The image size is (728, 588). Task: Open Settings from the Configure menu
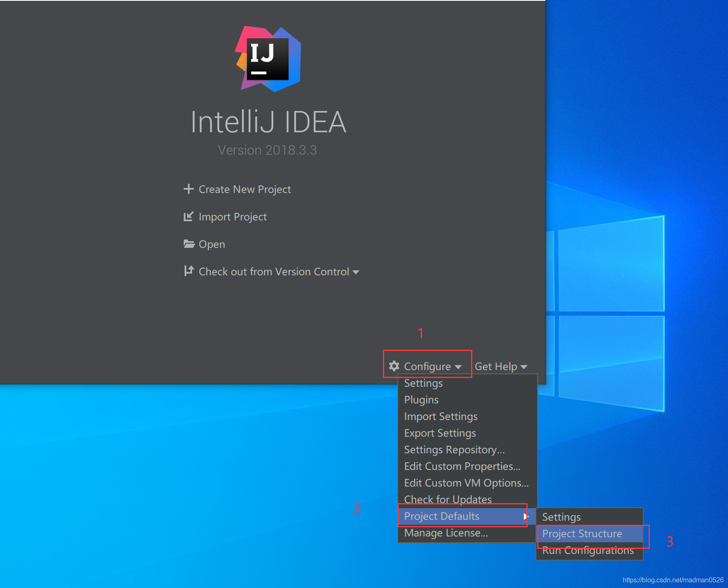[x=423, y=383]
